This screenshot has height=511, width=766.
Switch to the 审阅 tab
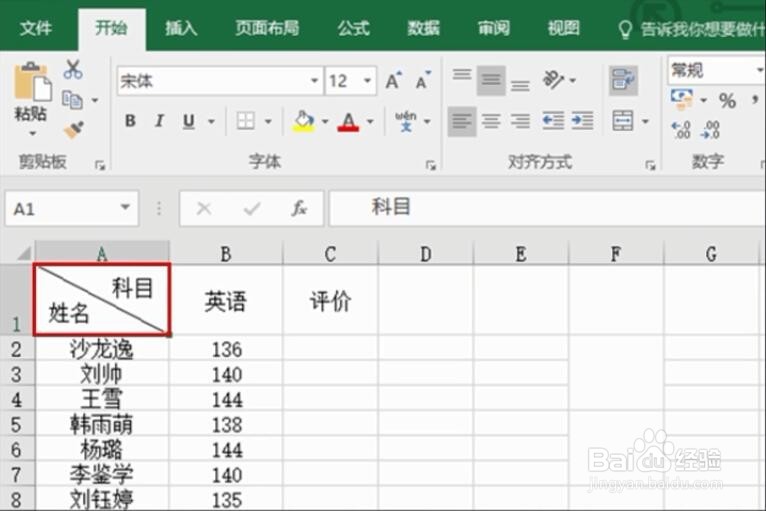493,29
